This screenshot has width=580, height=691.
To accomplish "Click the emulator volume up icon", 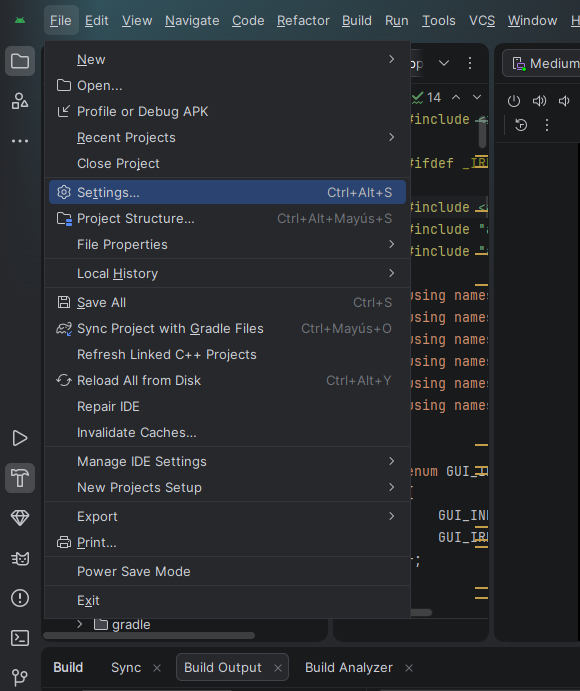I will [x=539, y=101].
